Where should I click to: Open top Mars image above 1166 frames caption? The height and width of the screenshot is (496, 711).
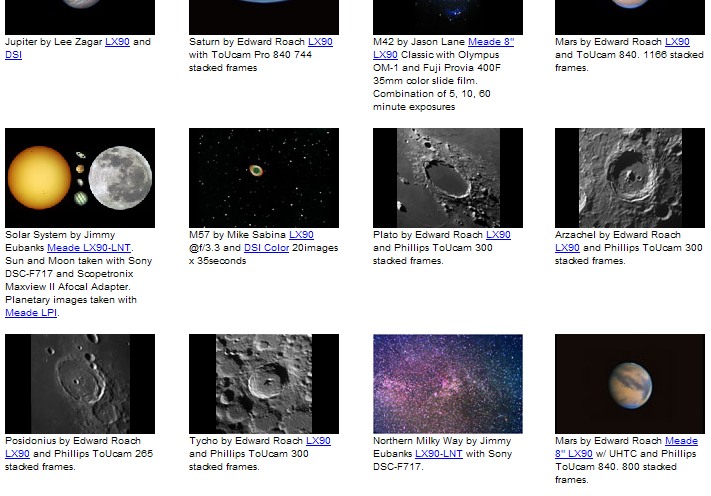[x=630, y=17]
